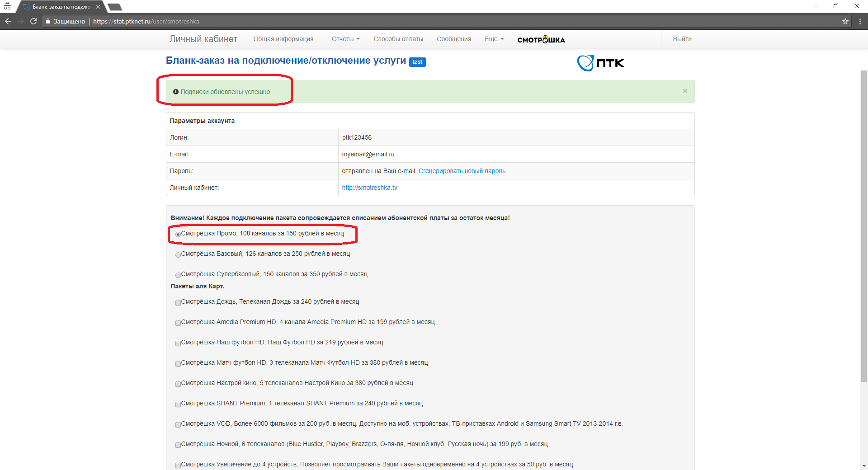Click Сгенерировать новый пароль link
868x470 pixels.
click(x=462, y=171)
